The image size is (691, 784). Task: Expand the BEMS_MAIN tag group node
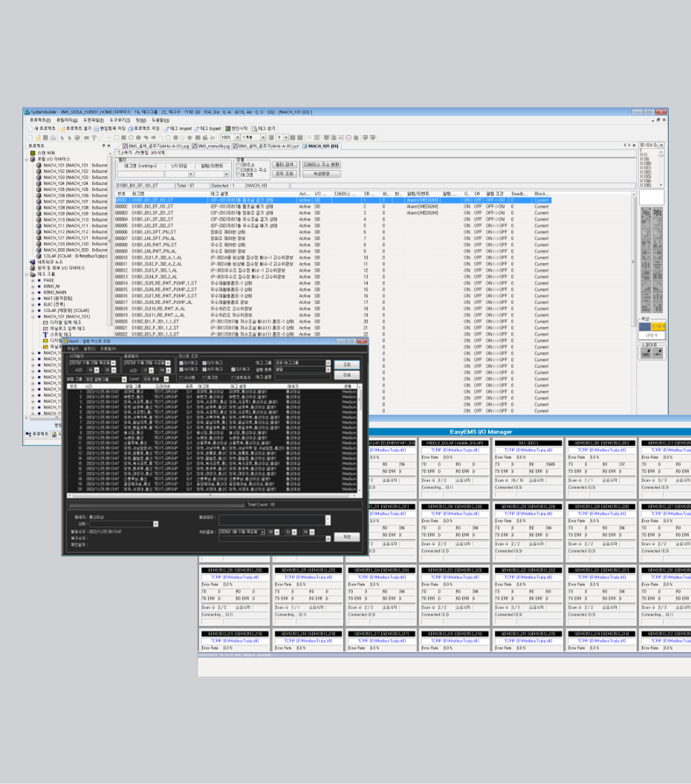(33, 293)
